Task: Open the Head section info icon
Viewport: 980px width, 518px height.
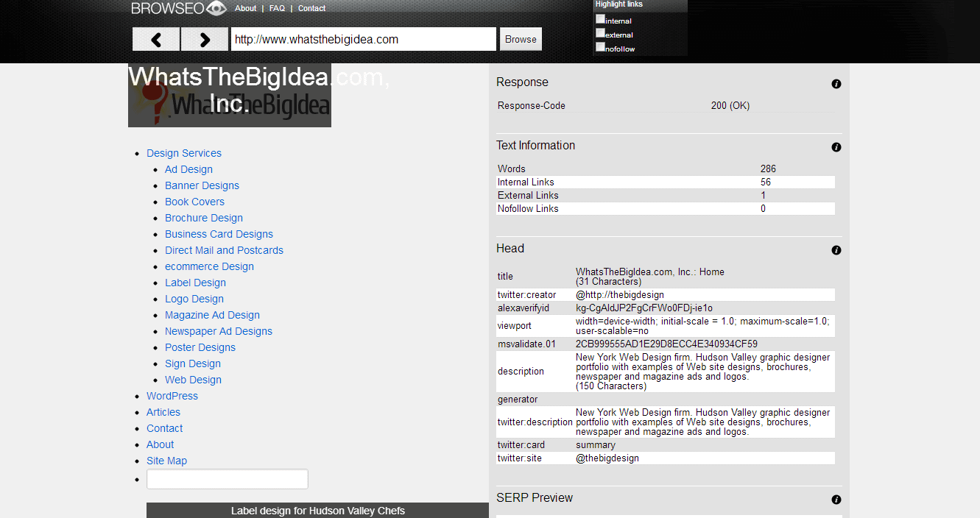Action: tap(836, 250)
